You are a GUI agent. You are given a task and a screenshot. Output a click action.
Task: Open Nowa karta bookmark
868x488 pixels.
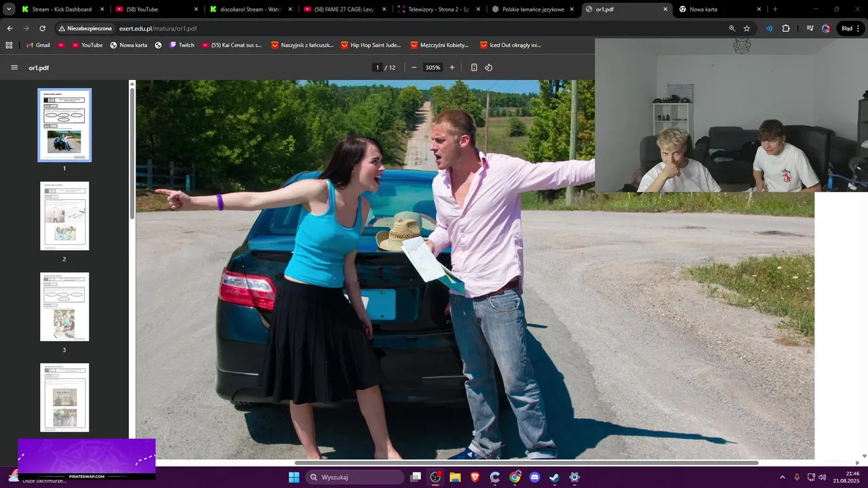click(x=128, y=45)
